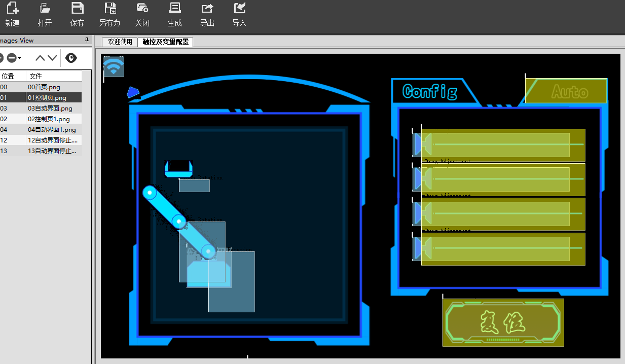Click the first drag adjustment slider in Config

coord(503,145)
